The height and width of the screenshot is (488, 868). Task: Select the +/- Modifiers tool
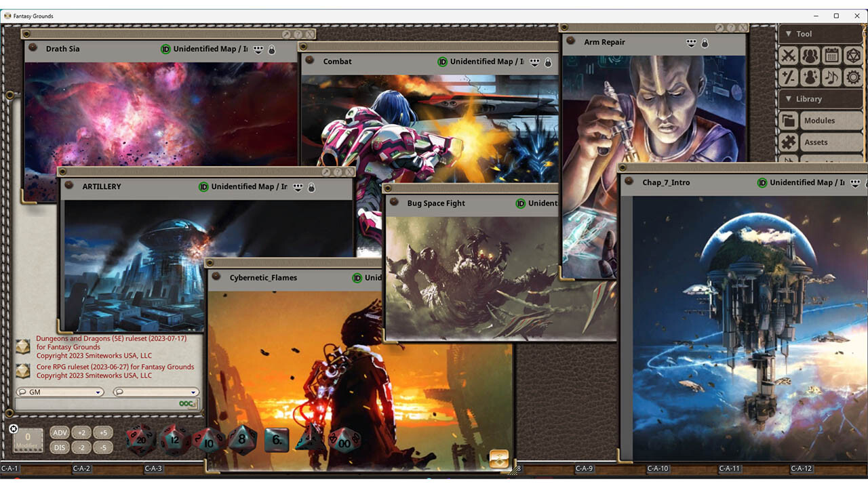pos(788,77)
